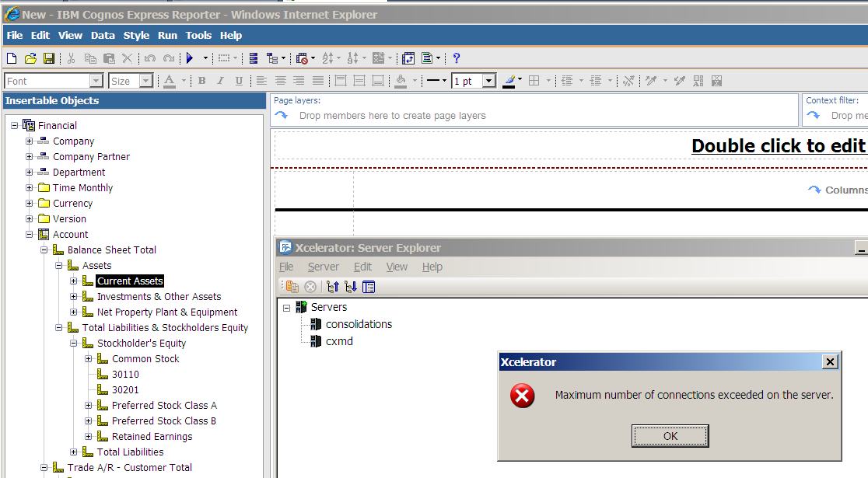This screenshot has height=478, width=868.
Task: Open the Run options dropdown arrow
Action: tap(205, 58)
